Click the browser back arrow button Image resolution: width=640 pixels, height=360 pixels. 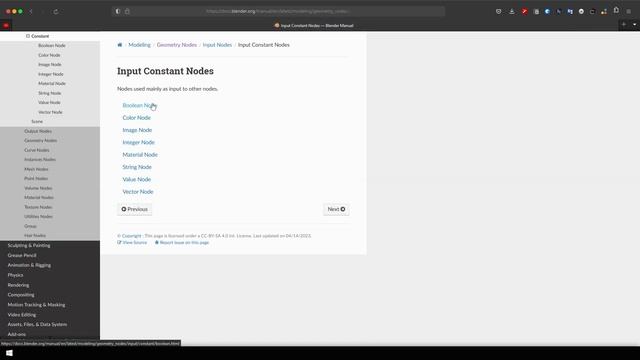point(31,11)
